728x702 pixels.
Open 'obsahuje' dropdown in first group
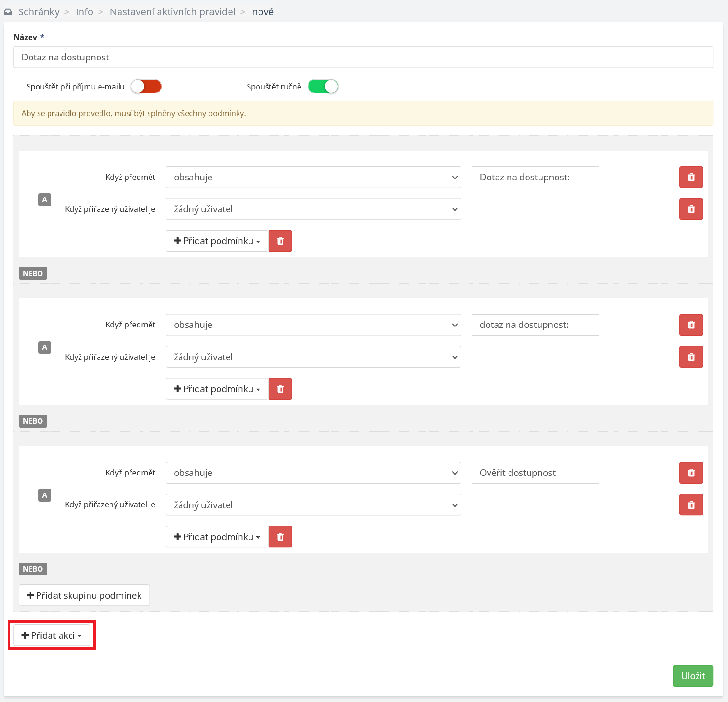pos(313,177)
